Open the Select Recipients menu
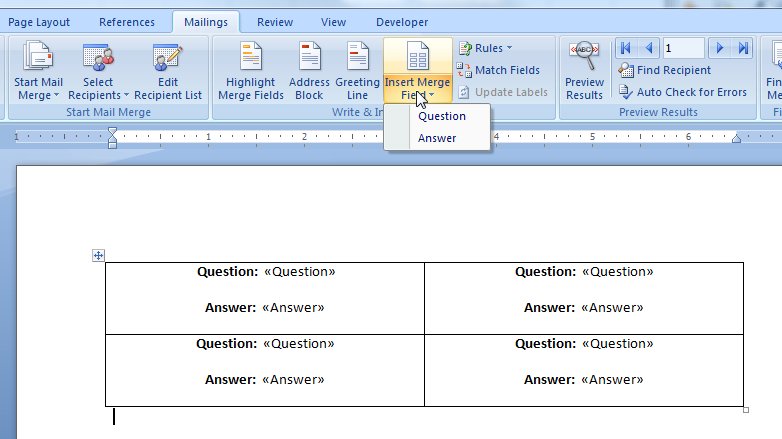This screenshot has width=782, height=439. (98, 72)
